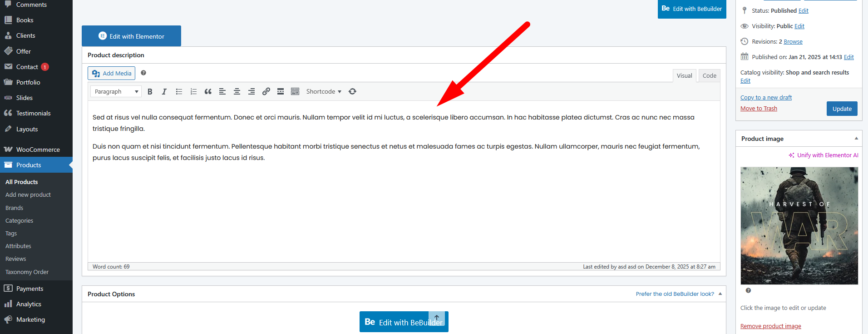Insert a bulleted list
Screen dimensions: 868x334
pyautogui.click(x=179, y=91)
